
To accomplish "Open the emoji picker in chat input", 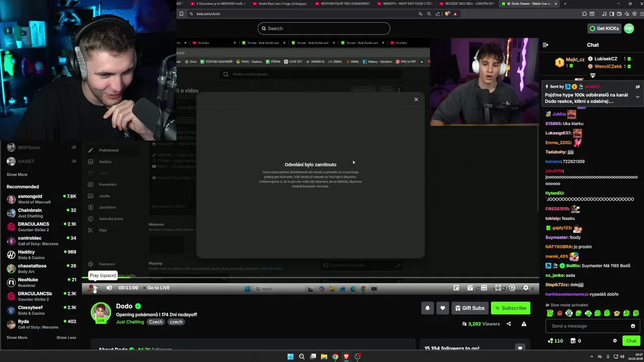I will (633, 326).
